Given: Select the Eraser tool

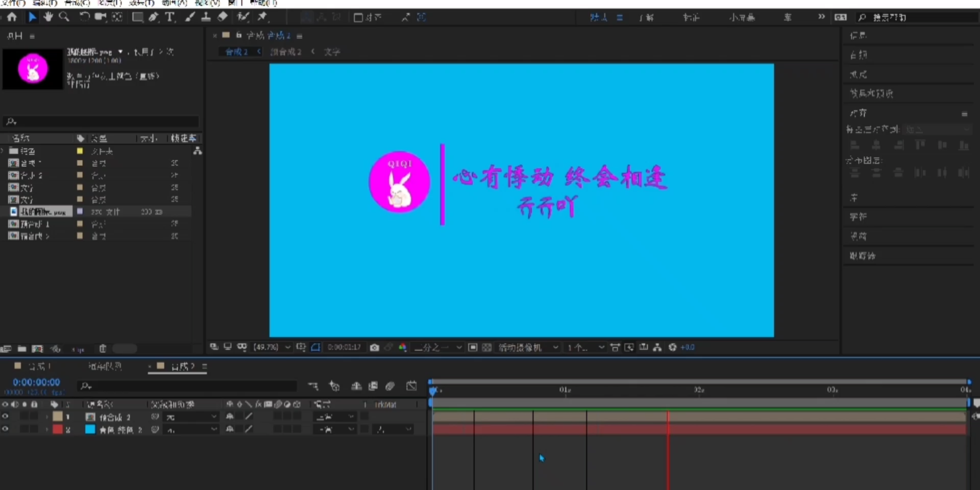Looking at the screenshot, I should tap(222, 17).
